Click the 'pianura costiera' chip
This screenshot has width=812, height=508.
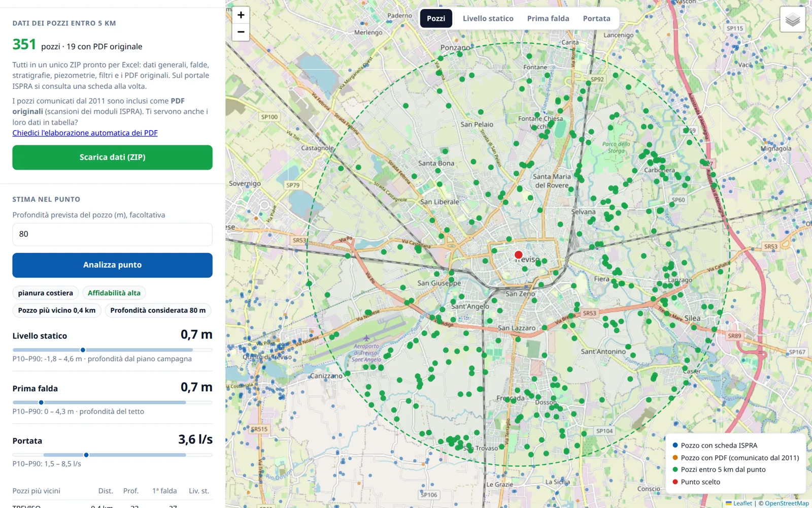[x=46, y=293]
